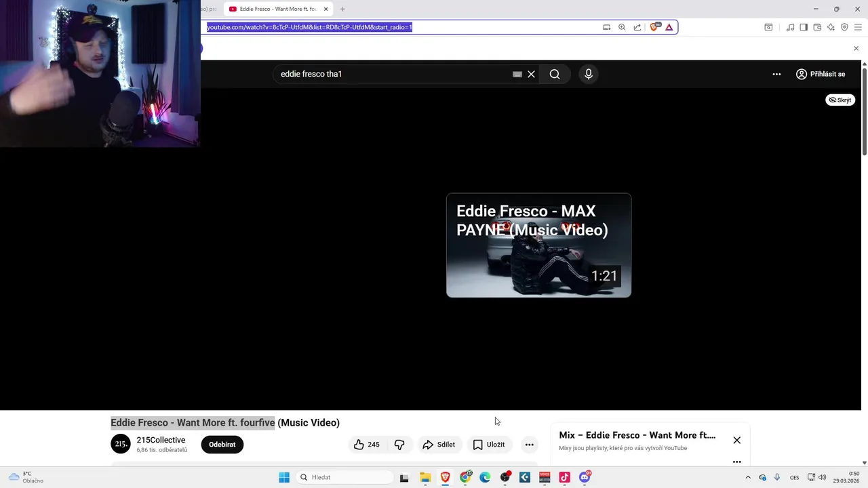Open more actions under the video
This screenshot has width=868, height=488.
coord(529,445)
